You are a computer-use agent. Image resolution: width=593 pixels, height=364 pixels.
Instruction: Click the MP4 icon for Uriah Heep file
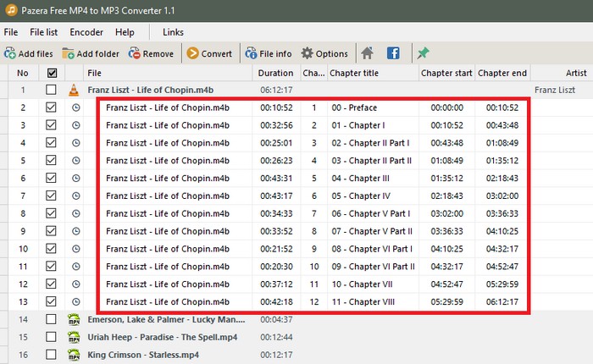click(x=74, y=337)
